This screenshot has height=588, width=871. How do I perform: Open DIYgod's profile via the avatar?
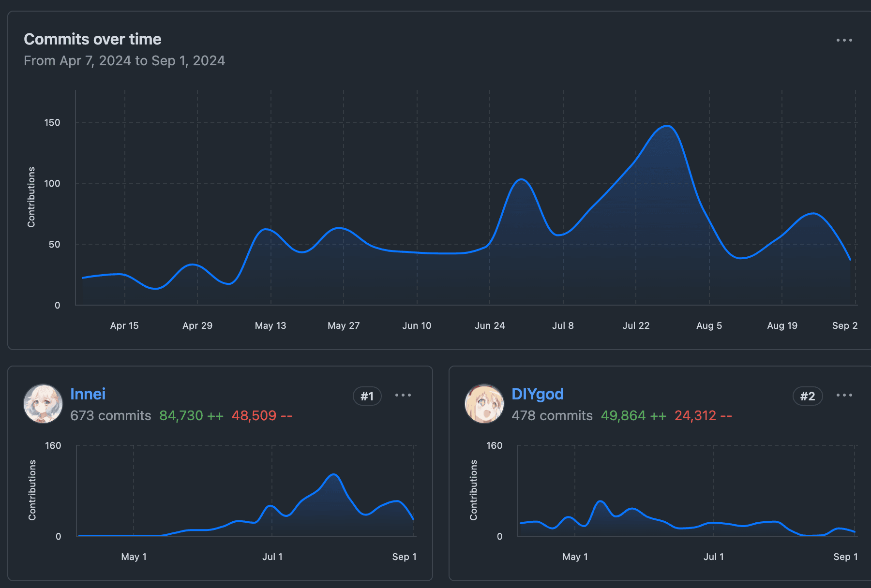(x=484, y=404)
